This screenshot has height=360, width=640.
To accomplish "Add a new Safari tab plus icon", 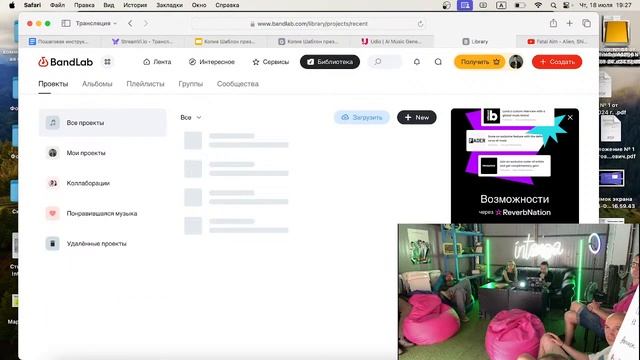I will tap(569, 23).
